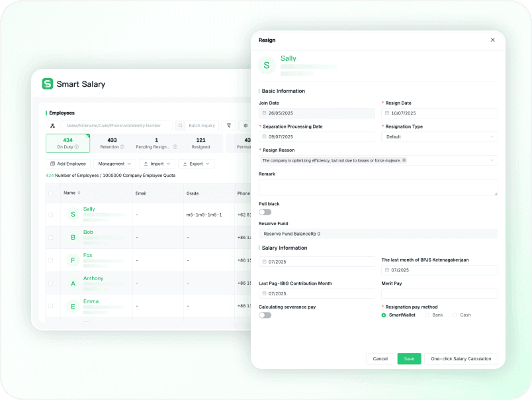The height and width of the screenshot is (400, 532).
Task: Switch to the Retention tab
Action: 112,143
